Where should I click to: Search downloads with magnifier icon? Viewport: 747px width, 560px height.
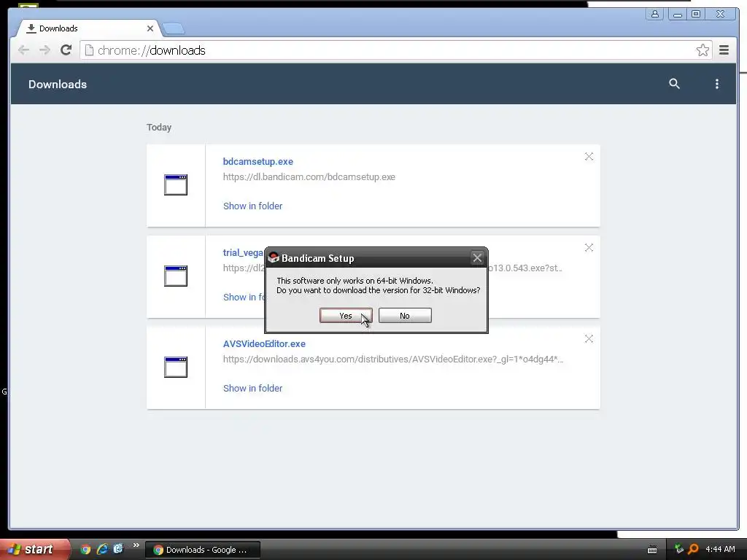point(674,84)
